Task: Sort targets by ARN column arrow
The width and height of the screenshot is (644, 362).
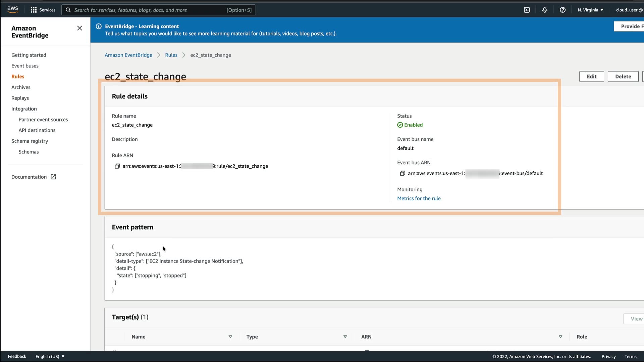Action: 560,337
